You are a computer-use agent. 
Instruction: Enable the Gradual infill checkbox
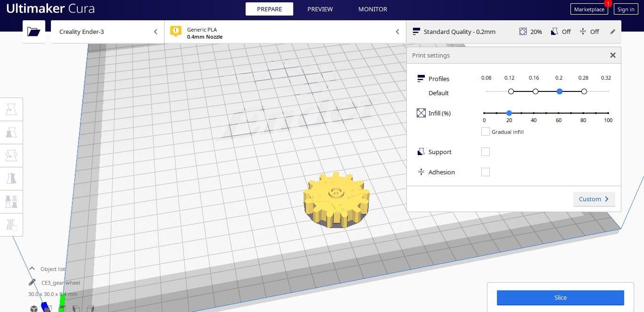coord(485,131)
